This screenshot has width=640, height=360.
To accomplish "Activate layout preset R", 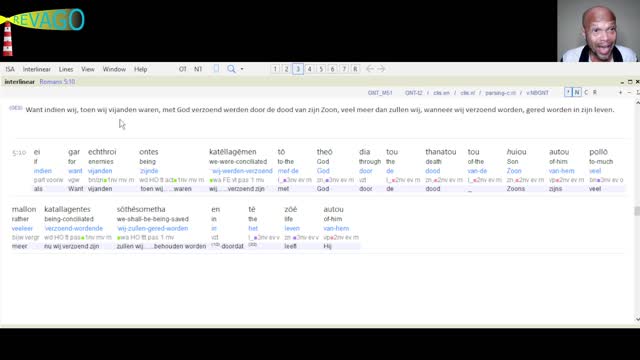I will tap(355, 69).
